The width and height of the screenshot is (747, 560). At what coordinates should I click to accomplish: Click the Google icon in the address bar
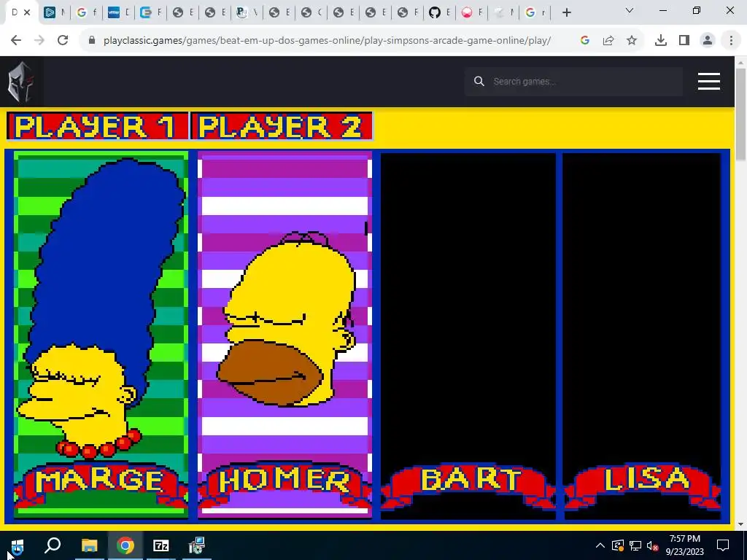click(585, 41)
